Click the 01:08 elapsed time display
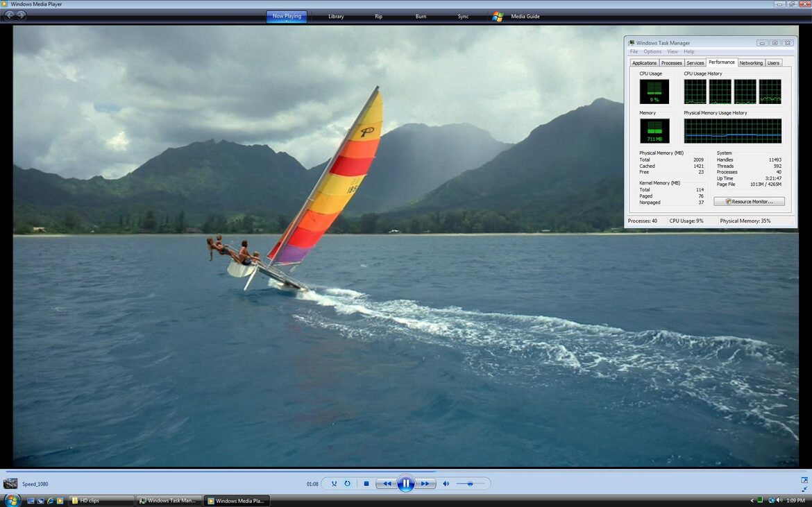Screen dimensions: 812x507 (312, 484)
